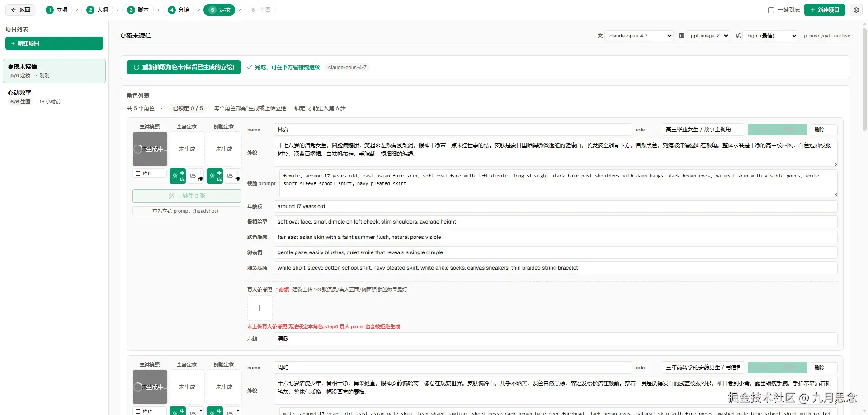Click the p_movcyogk_oucbse project ID text

827,36
